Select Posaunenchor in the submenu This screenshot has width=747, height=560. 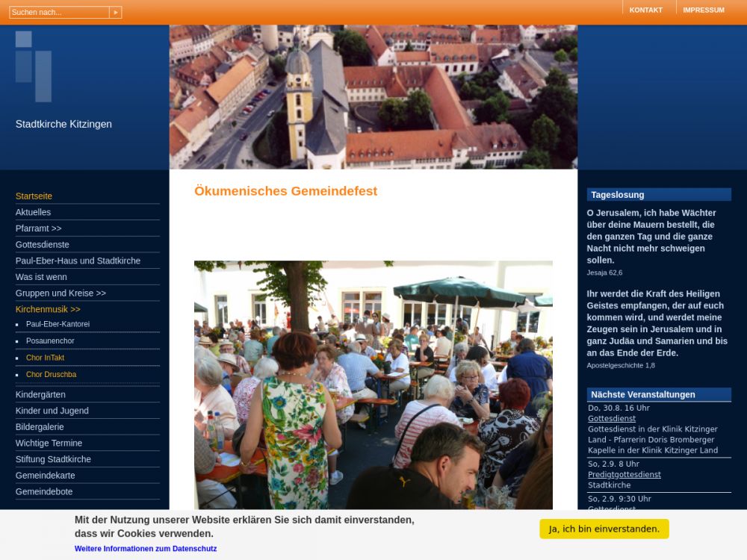[50, 341]
